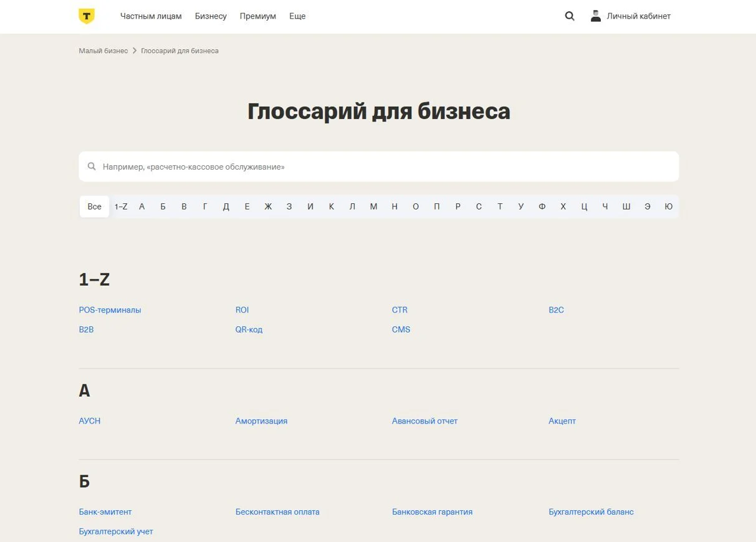
Task: Open Частным лицам menu
Action: [151, 16]
